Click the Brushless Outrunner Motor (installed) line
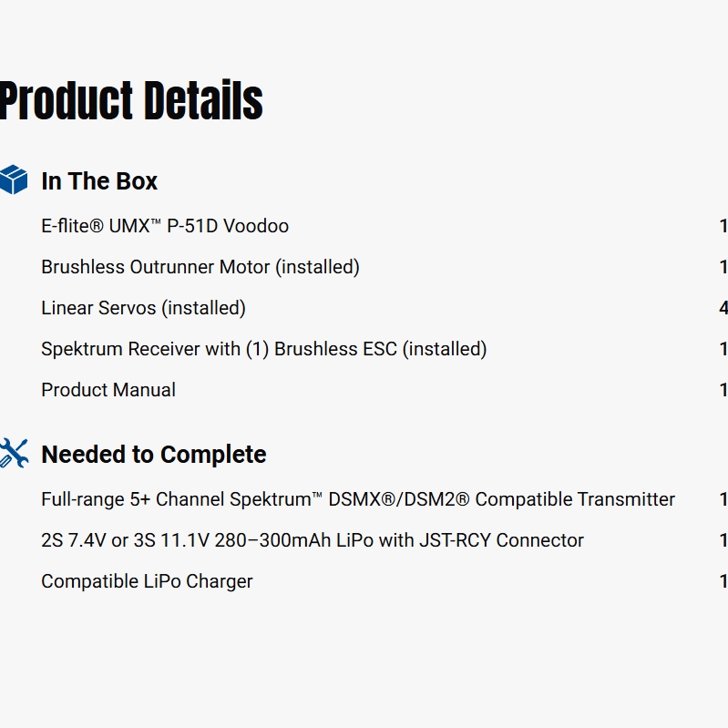The image size is (728, 728). coord(200,267)
